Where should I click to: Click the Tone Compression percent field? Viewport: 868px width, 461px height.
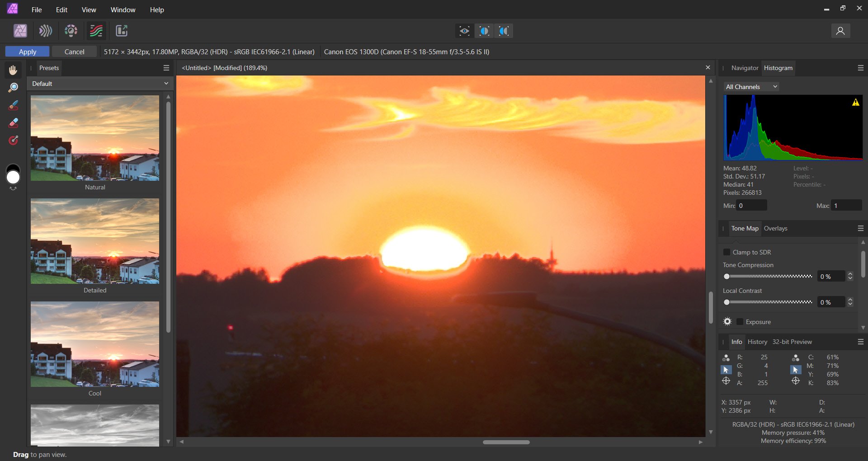pyautogui.click(x=831, y=276)
